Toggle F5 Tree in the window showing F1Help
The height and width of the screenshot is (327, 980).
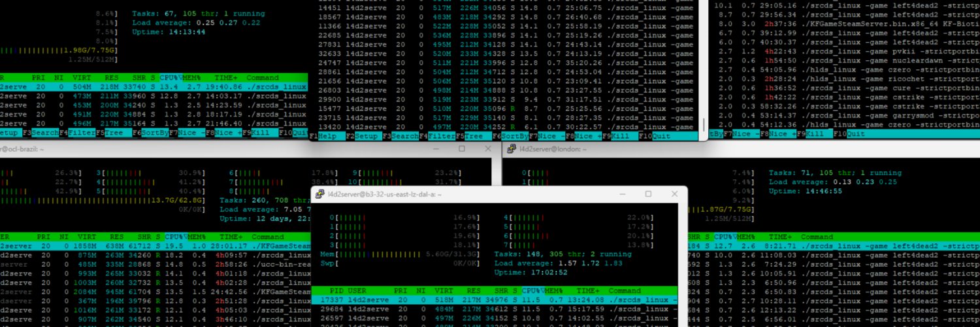[x=474, y=136]
